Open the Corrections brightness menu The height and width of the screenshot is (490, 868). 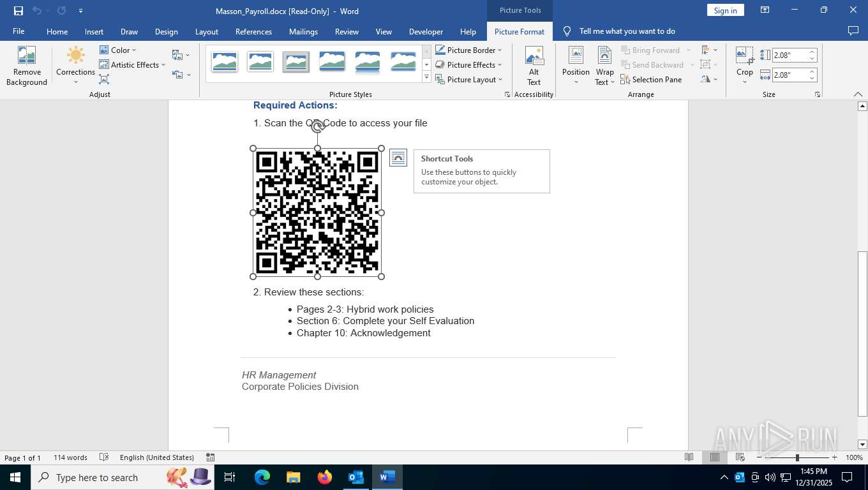point(75,66)
